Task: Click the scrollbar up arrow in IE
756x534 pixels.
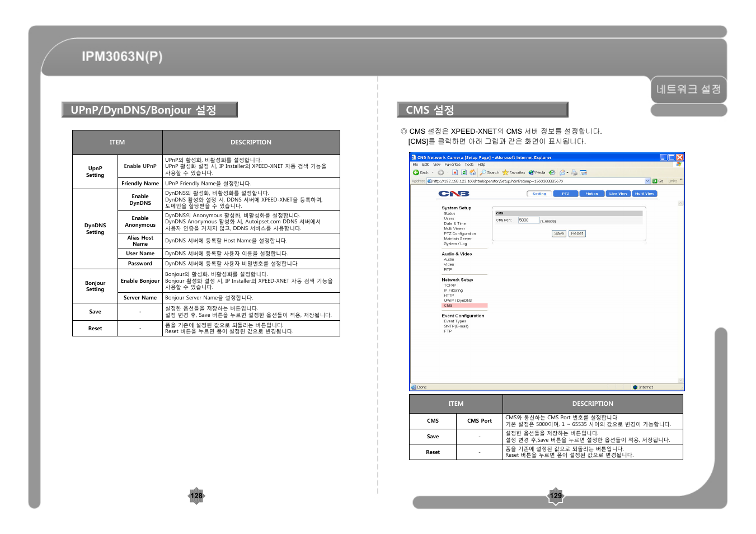Action: pyautogui.click(x=680, y=203)
